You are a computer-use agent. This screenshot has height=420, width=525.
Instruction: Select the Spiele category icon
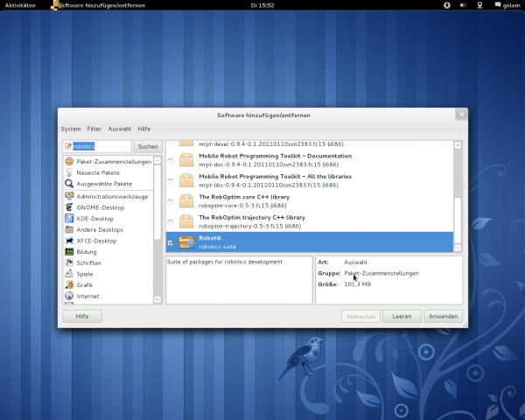(x=69, y=273)
